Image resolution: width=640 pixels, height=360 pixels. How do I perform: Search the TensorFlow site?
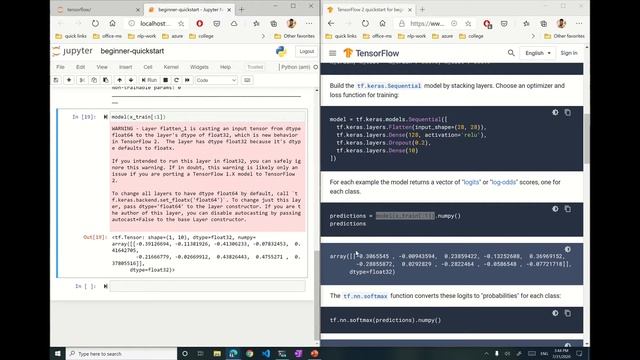coord(511,53)
